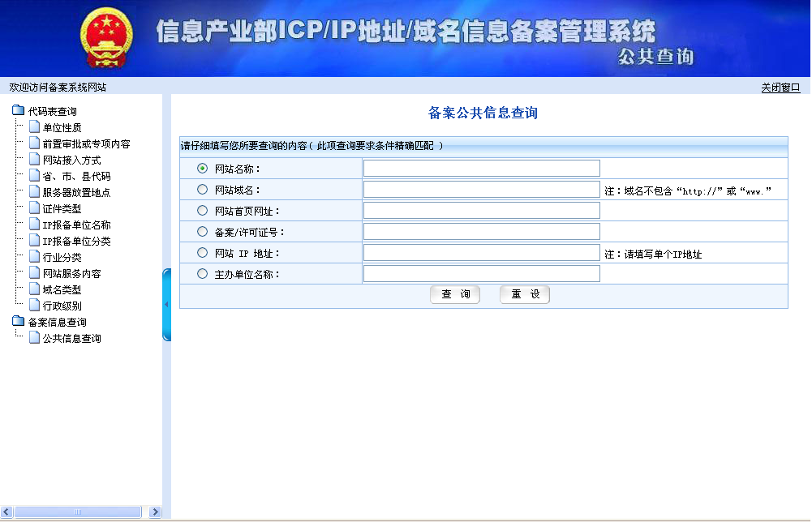The height and width of the screenshot is (522, 812).
Task: Click the 查询 button
Action: click(x=455, y=294)
